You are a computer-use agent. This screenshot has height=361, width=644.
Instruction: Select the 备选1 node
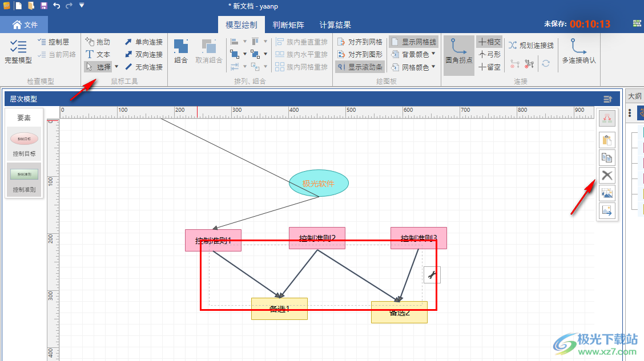[279, 309]
